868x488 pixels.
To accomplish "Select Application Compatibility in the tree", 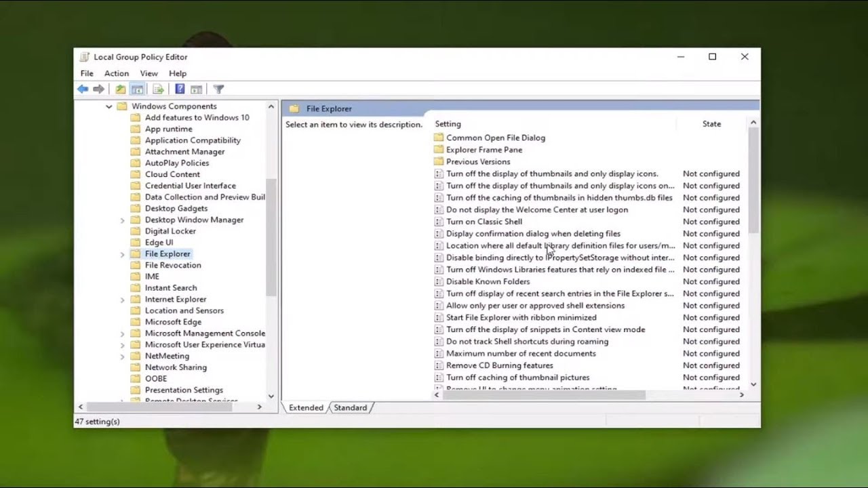I will tap(193, 140).
